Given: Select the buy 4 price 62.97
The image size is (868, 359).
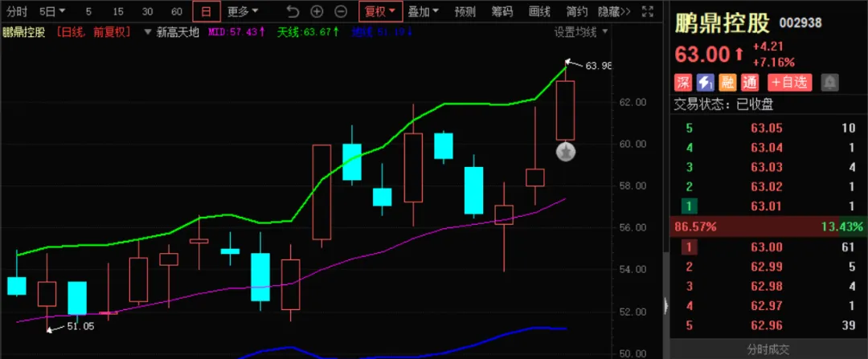Looking at the screenshot, I should 767,306.
